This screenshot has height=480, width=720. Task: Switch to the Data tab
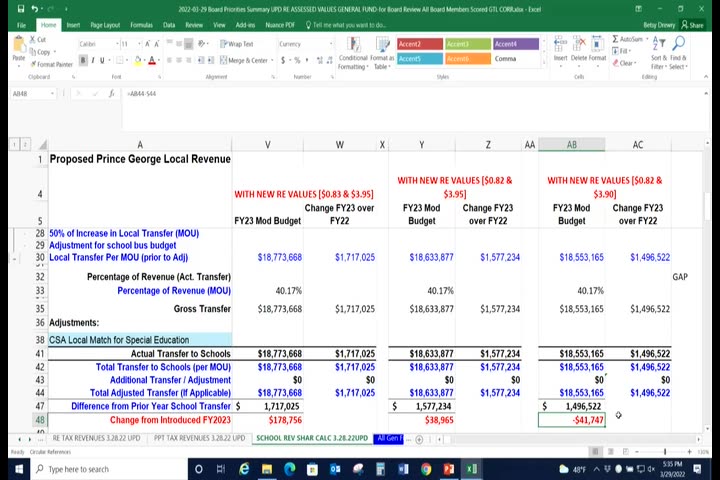[169, 25]
